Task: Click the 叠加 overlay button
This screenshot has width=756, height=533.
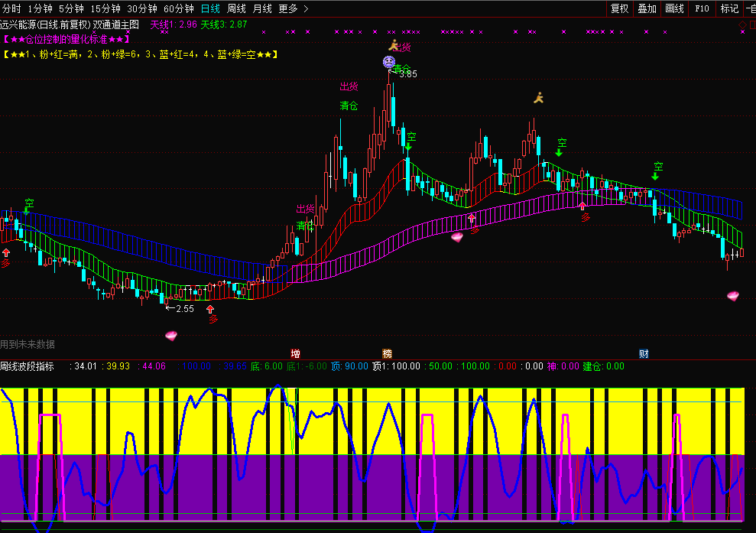Action: [x=647, y=8]
